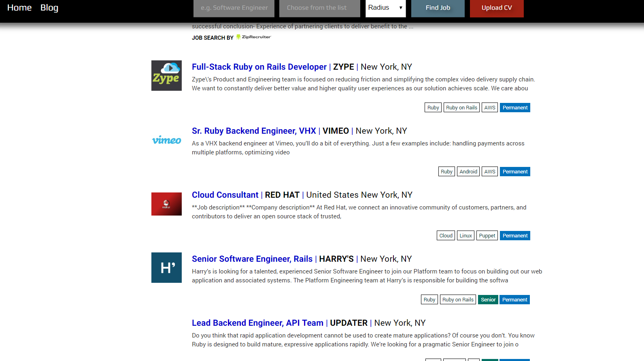
Task: Click the 'RED HAT' company name text
Action: click(x=282, y=195)
